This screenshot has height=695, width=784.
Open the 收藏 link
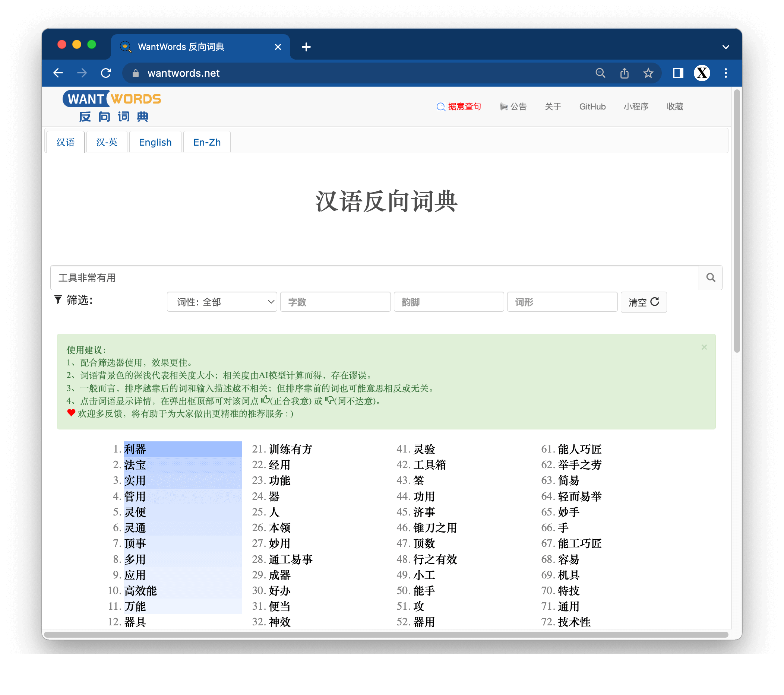[x=675, y=107]
